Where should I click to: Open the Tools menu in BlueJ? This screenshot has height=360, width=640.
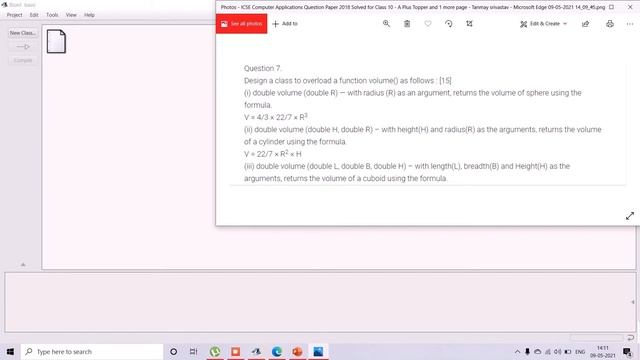[52, 15]
